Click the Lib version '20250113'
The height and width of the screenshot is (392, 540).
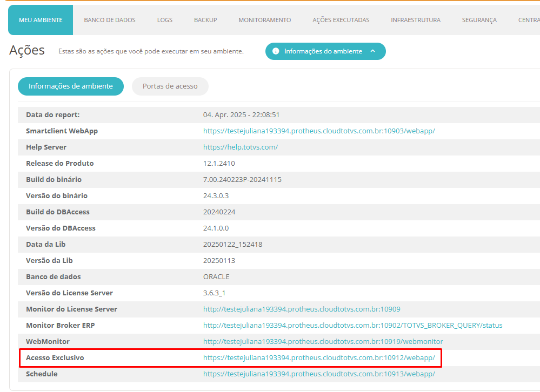(219, 260)
